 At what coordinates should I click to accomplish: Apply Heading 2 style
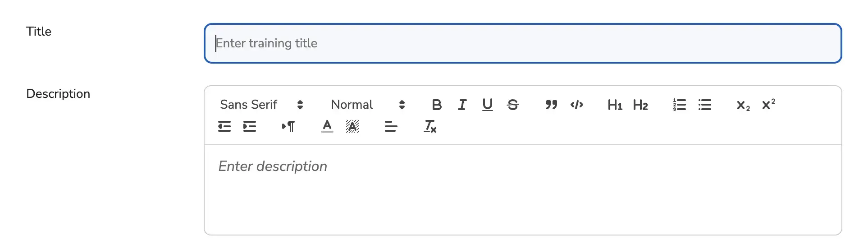tap(640, 105)
